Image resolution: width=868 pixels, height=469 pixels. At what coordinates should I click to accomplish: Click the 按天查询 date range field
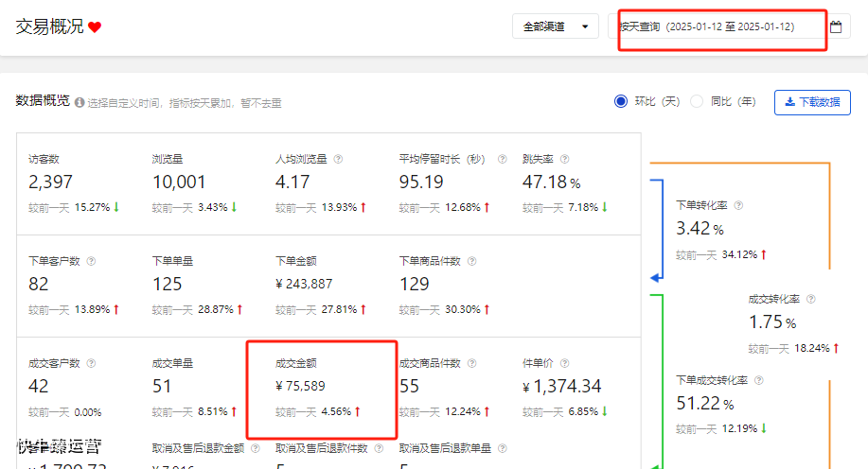(719, 27)
